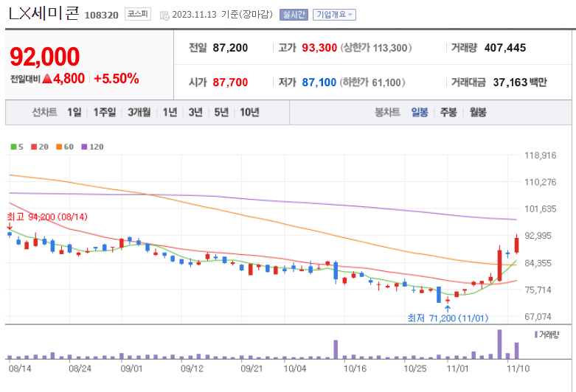The height and width of the screenshot is (392, 576).
Task: Select the 10년 line chart tab
Action: pos(249,112)
